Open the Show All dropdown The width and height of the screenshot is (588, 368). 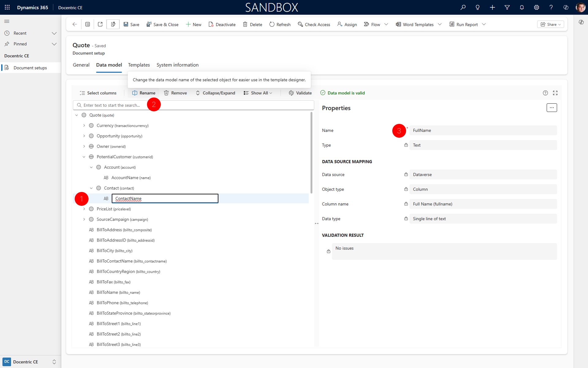258,93
